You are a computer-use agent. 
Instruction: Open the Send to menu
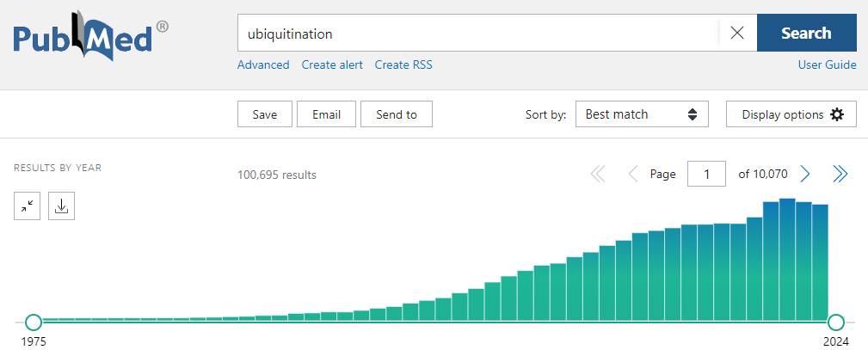[397, 114]
